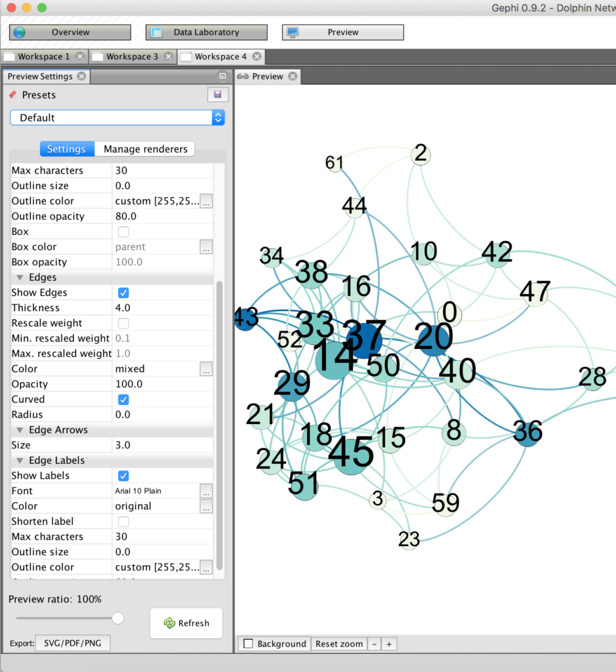Export the graph via SVG/PDF/PNG
The width and height of the screenshot is (616, 672).
pos(72,642)
